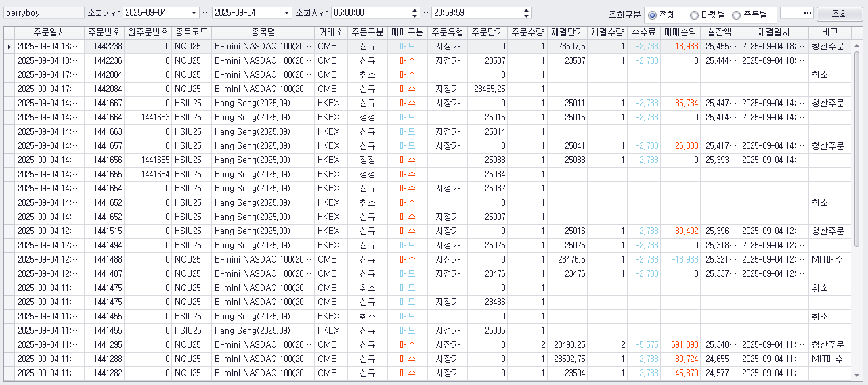The height and width of the screenshot is (385, 868).
Task: Click the 주문일시 column header
Action: click(x=49, y=32)
